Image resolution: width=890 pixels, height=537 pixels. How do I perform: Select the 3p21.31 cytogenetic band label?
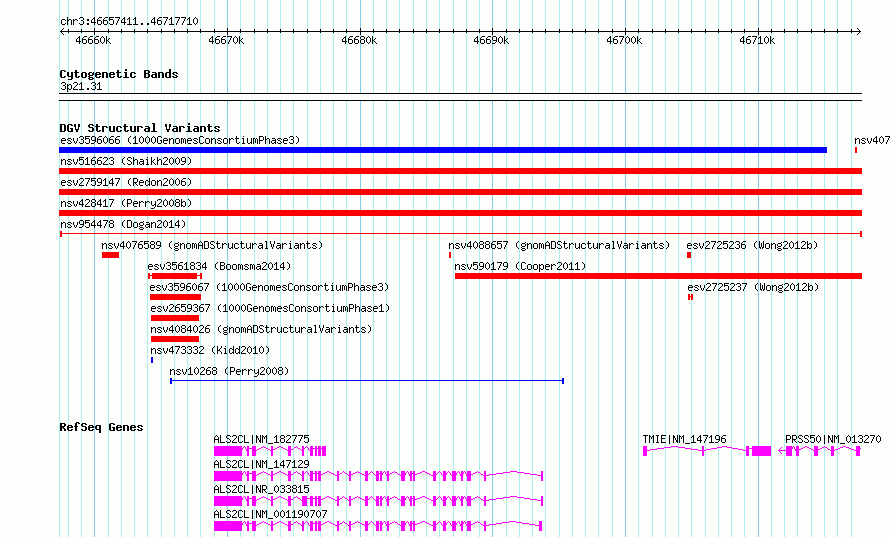point(81,86)
